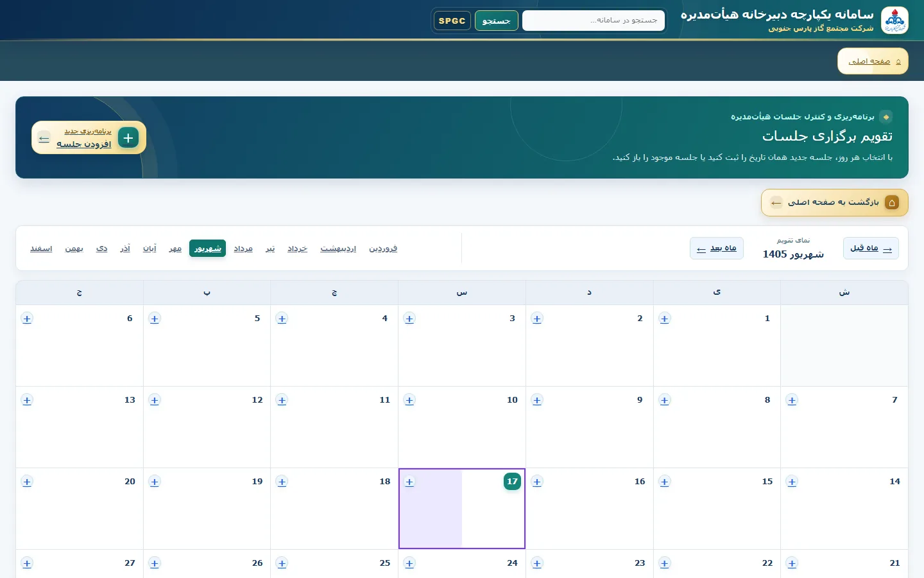Click day number 25 in the calendar

tap(385, 563)
